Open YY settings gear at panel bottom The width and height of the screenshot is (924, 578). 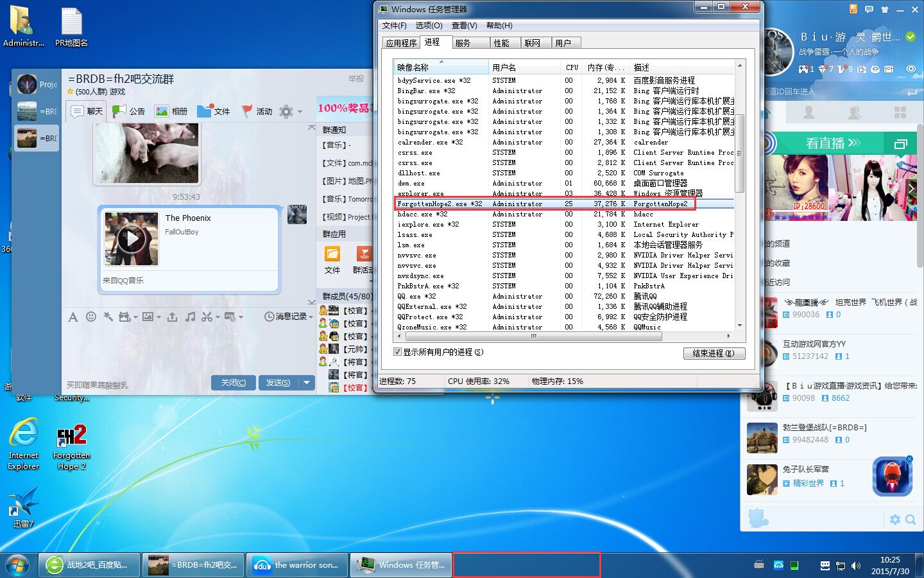click(x=895, y=520)
